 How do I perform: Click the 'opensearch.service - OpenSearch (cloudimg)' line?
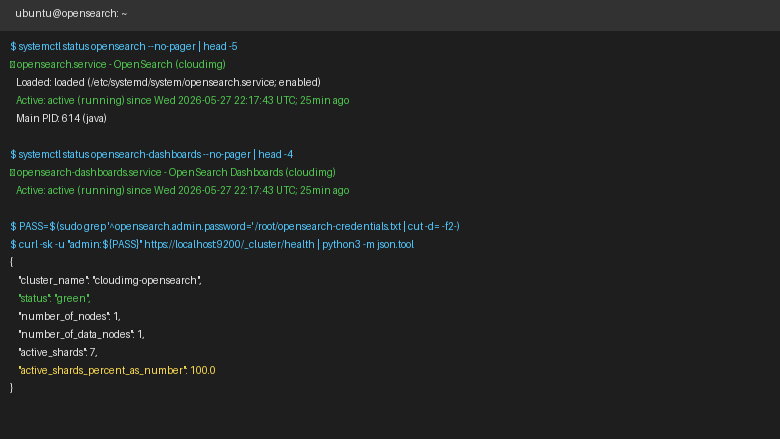(118, 64)
